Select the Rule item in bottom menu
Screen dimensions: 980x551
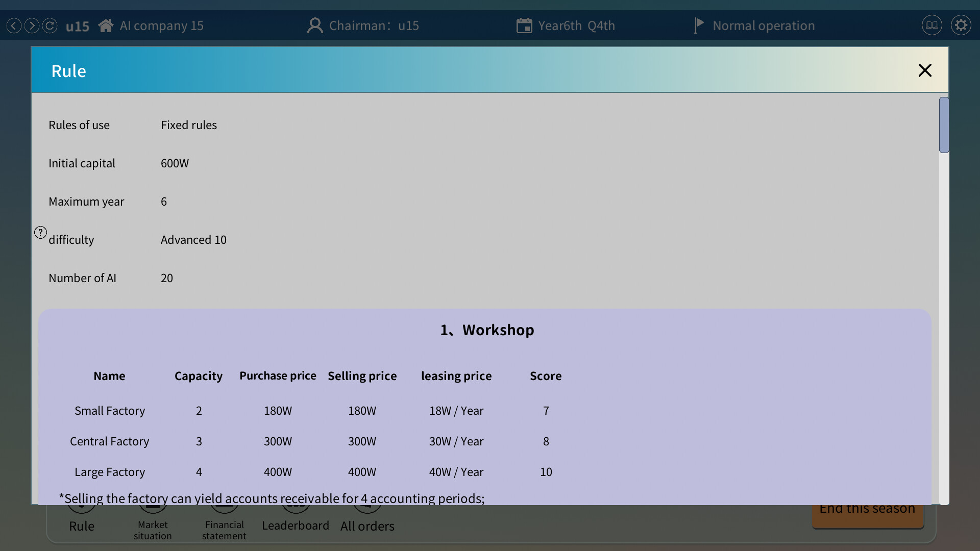coord(82,525)
